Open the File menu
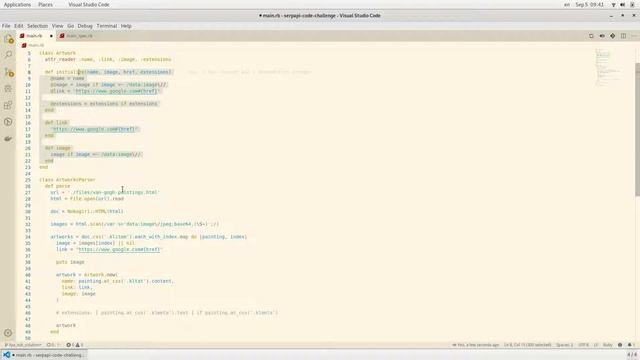The width and height of the screenshot is (640, 360). click(x=6, y=26)
